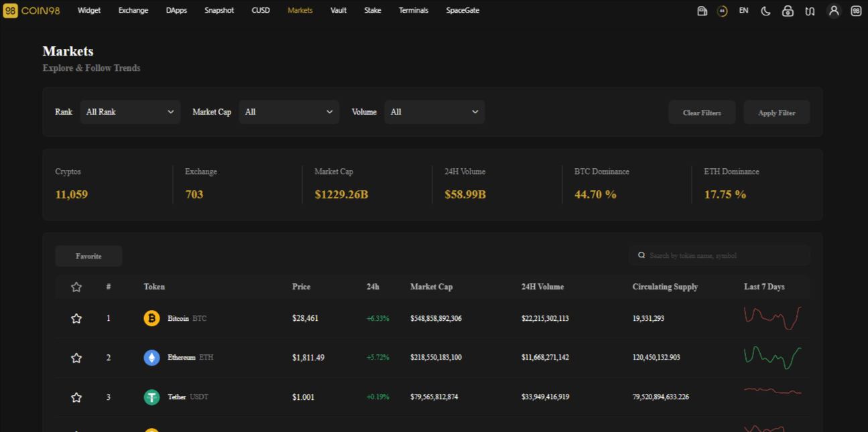Click the Tether 7-day sparkline chart

coord(773,390)
